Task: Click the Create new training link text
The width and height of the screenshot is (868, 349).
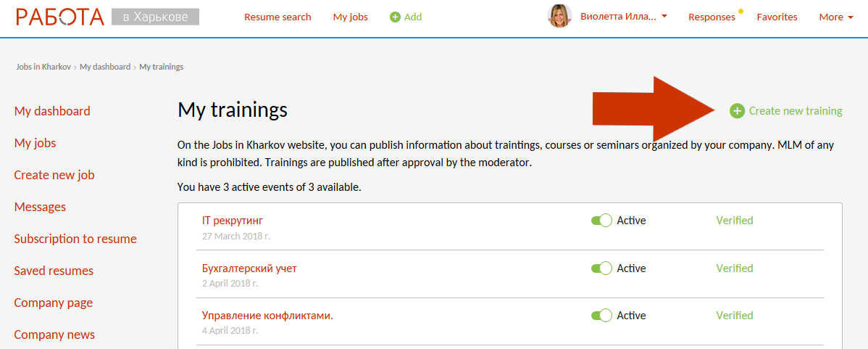Action: coord(796,111)
